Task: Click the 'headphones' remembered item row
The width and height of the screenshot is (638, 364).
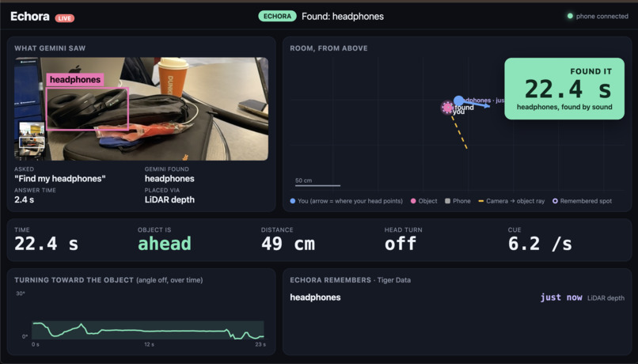Action: [x=457, y=298]
